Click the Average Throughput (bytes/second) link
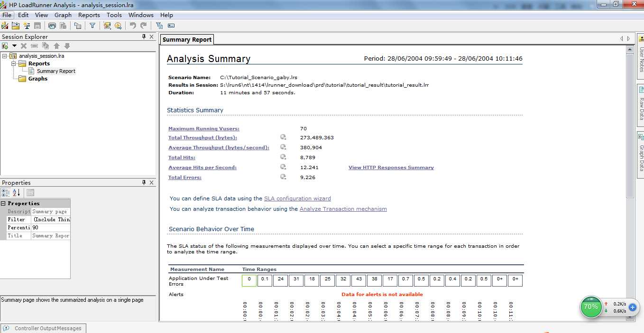This screenshot has height=333, width=644. (219, 147)
